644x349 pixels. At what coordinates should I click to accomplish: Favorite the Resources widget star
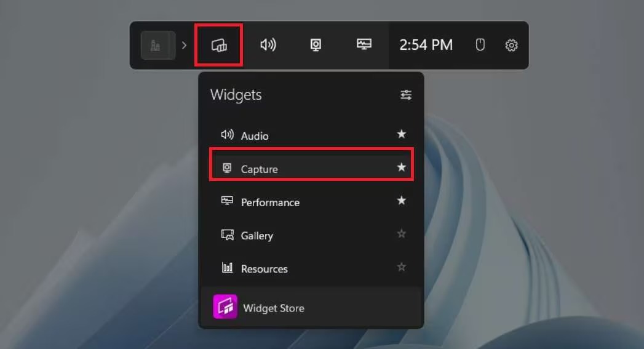coord(401,267)
